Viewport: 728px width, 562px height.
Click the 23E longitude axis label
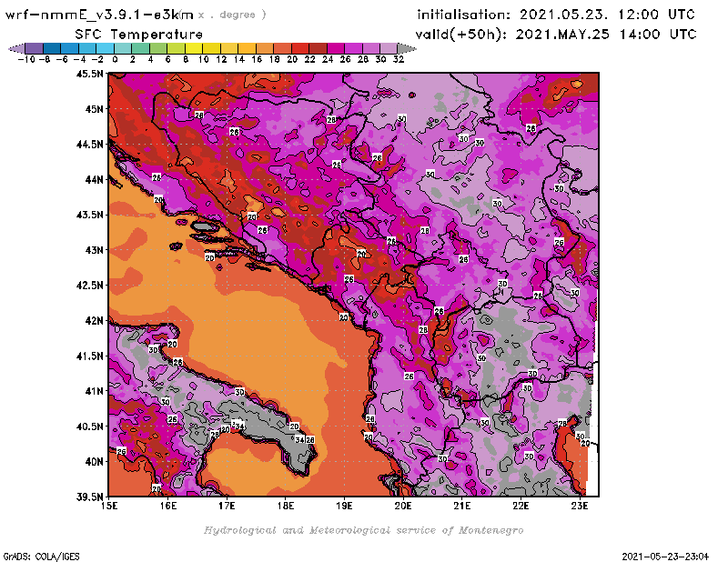[x=579, y=506]
